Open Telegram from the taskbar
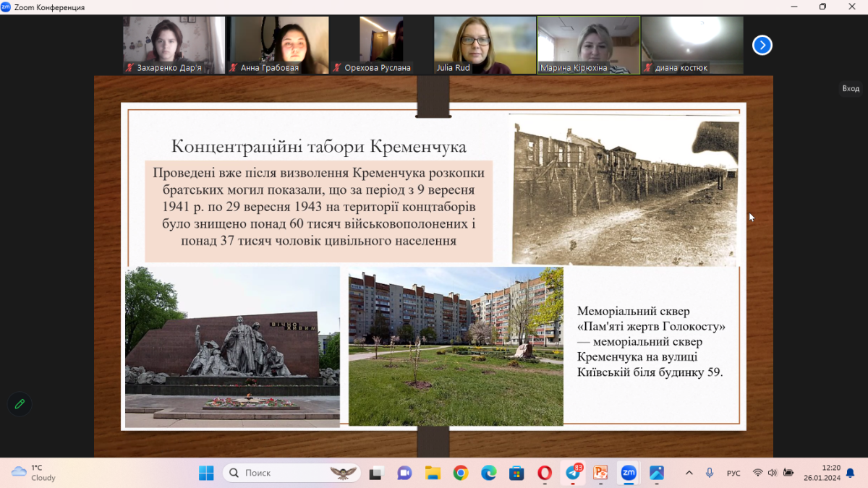This screenshot has width=868, height=488. point(573,473)
